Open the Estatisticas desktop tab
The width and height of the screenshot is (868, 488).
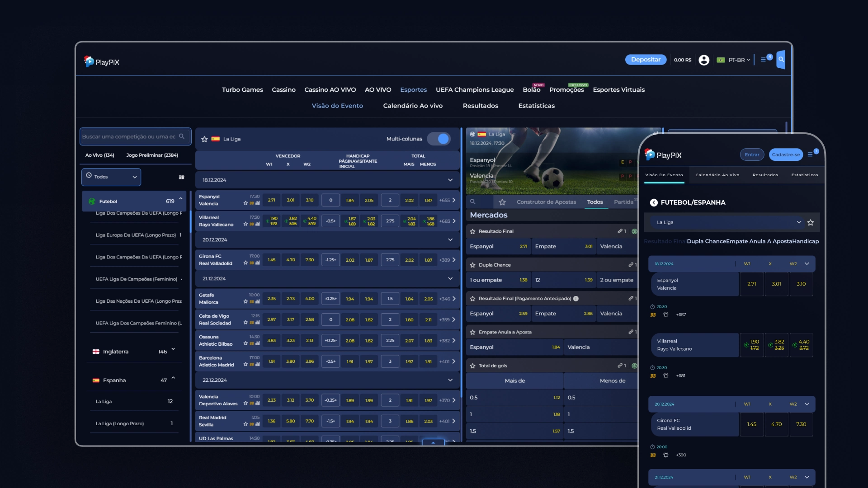(x=537, y=106)
